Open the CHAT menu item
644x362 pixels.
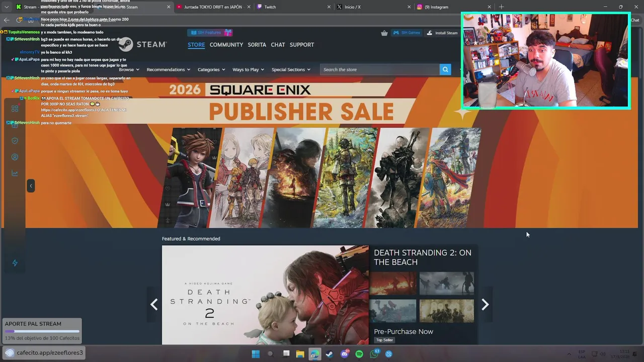278,45
